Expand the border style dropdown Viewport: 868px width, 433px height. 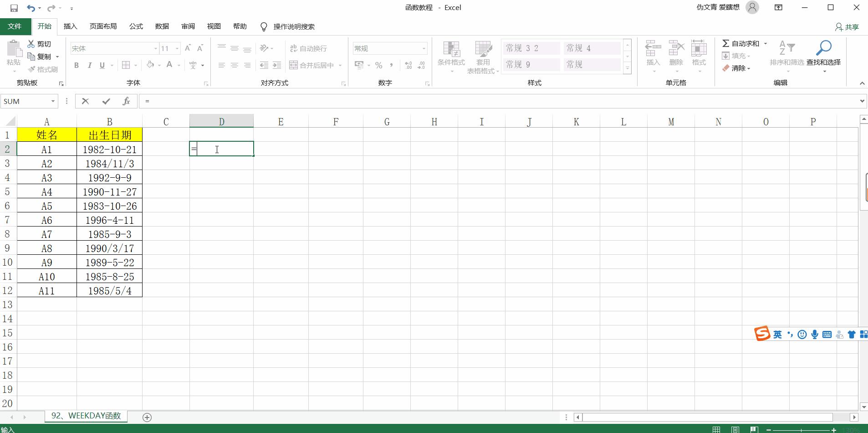[135, 65]
